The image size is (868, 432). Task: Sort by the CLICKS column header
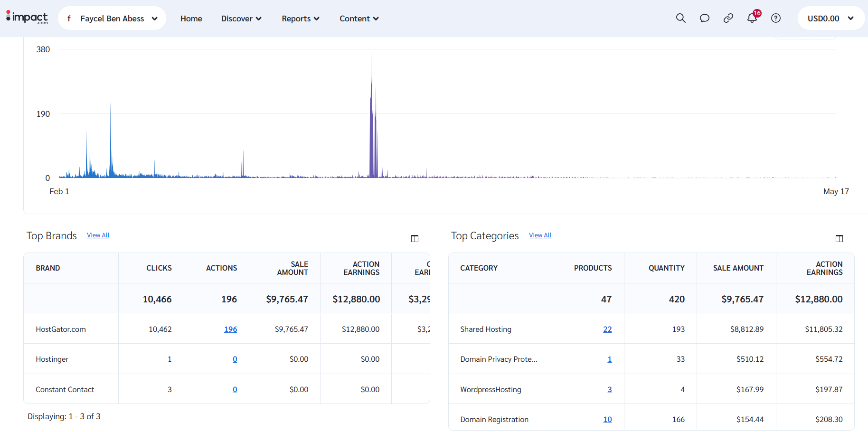coord(159,268)
